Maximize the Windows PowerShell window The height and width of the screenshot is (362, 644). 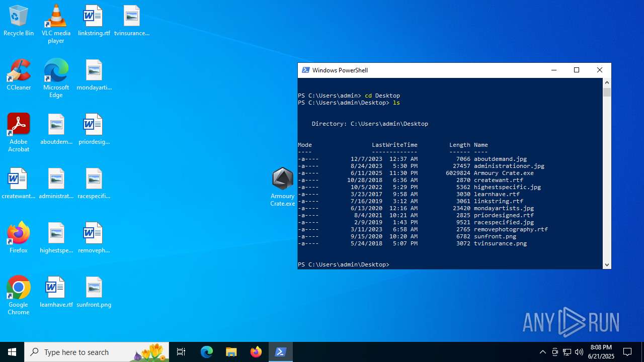(577, 70)
